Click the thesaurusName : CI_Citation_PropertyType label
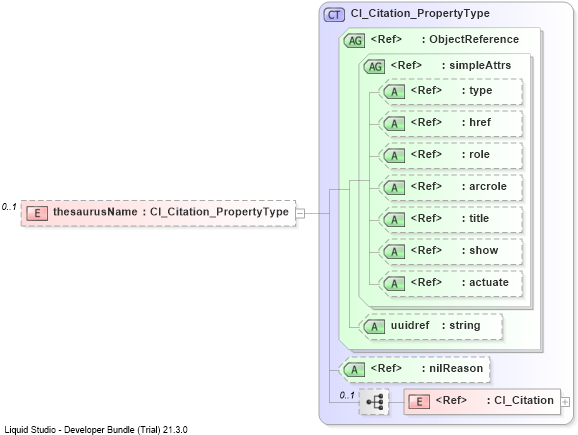Image resolution: width=578 pixels, height=435 pixels. (171, 212)
